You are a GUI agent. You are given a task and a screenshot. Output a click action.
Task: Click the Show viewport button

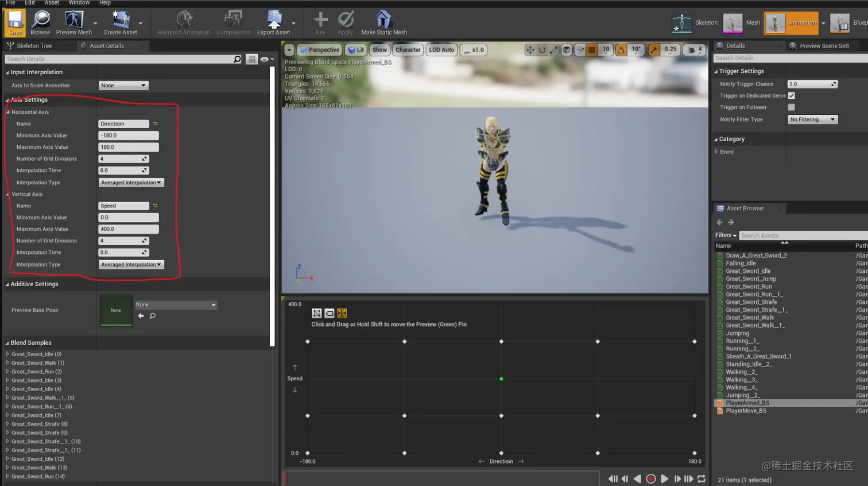(x=379, y=50)
